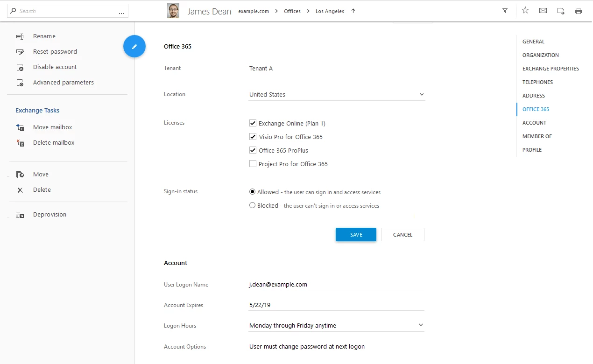Screen dimensions: 593x364
Task: Jump to the Telephones section
Action: [x=537, y=82]
